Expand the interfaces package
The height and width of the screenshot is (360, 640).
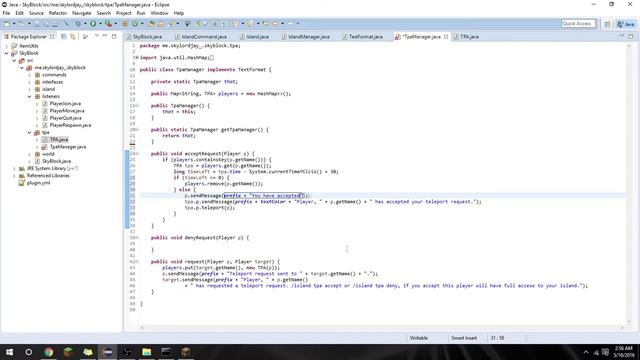click(x=29, y=82)
